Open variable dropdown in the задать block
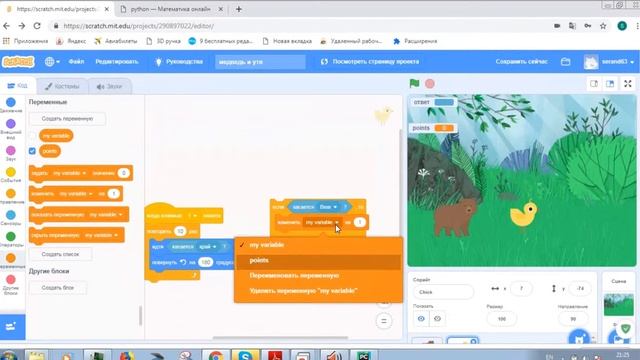This screenshot has width=640, height=360. (69, 173)
